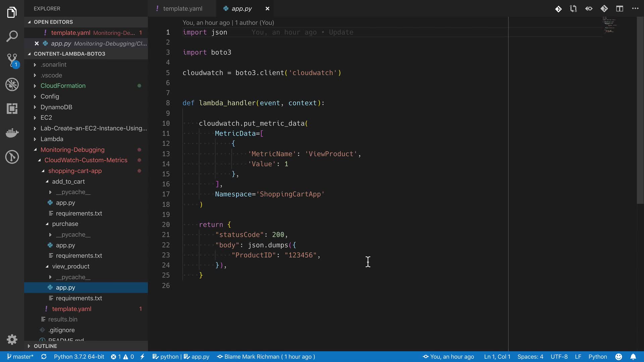Screen dimensions: 644x362
Task: Expand the CloudFormation folder
Action: pyautogui.click(x=63, y=86)
